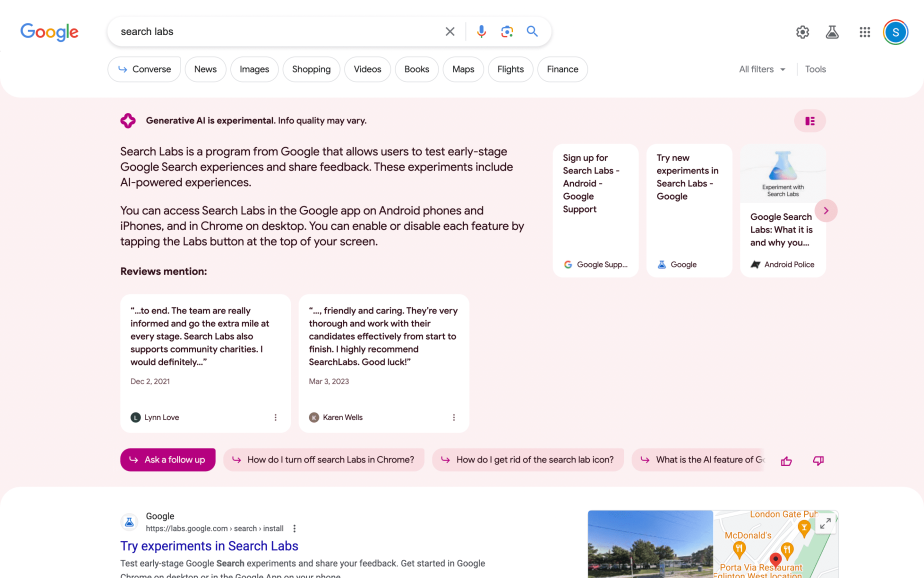This screenshot has height=578, width=924.
Task: Expand the AI sources carousel with the right arrow
Action: pos(826,210)
